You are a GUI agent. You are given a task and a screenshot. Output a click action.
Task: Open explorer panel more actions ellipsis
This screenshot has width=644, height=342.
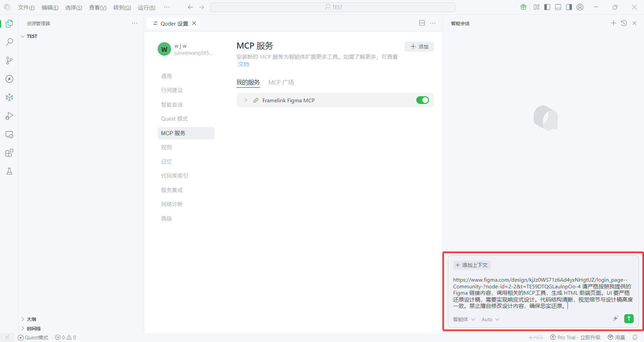[x=135, y=23]
